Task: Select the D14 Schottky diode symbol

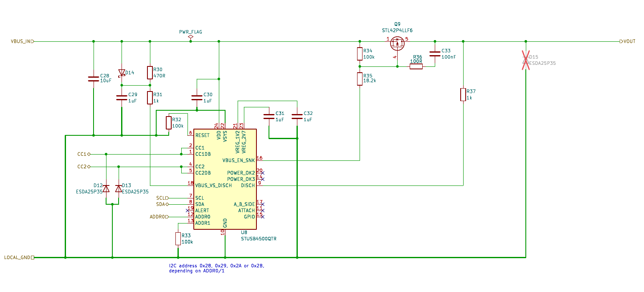Action: click(122, 73)
